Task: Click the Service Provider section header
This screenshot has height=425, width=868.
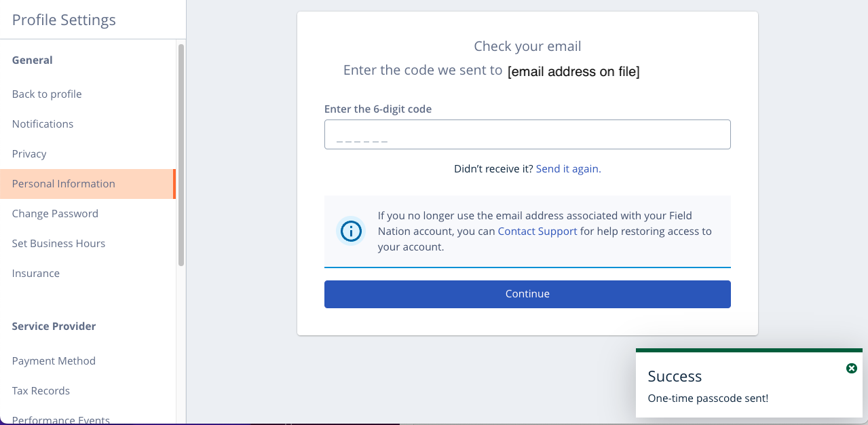Action: [54, 326]
